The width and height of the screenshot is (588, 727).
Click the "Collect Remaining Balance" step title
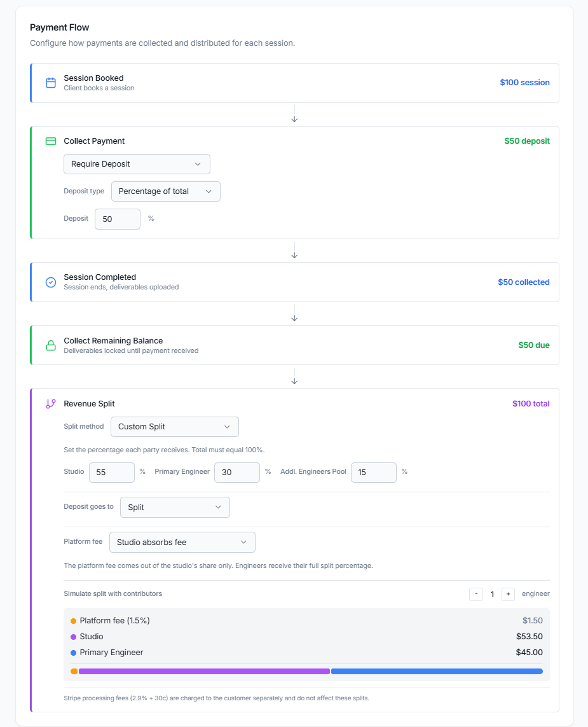click(x=113, y=341)
